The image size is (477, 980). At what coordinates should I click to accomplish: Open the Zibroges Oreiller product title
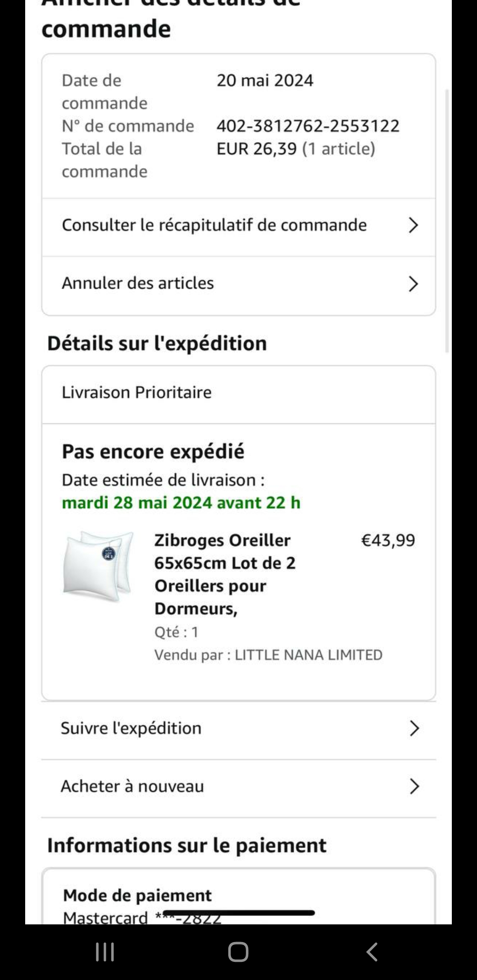[224, 574]
